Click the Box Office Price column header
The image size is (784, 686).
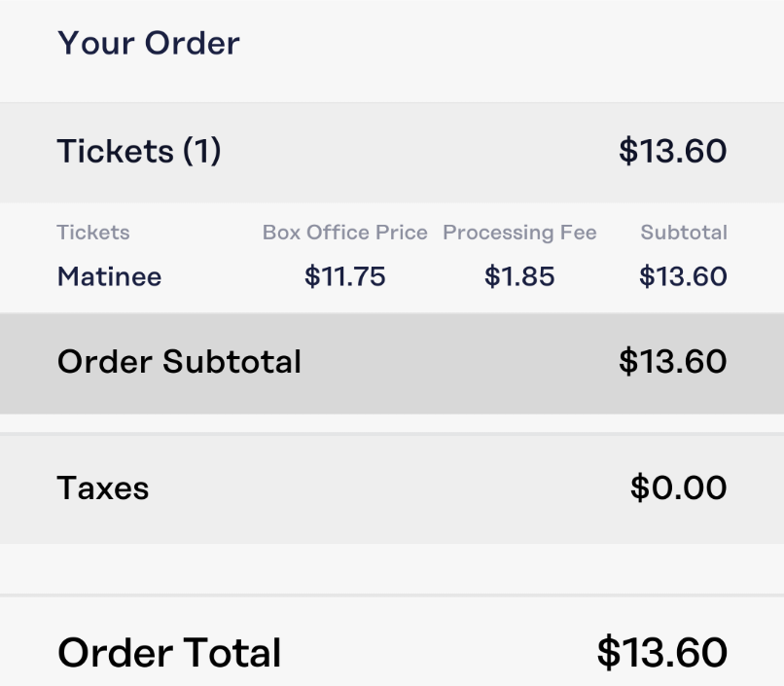click(x=345, y=233)
